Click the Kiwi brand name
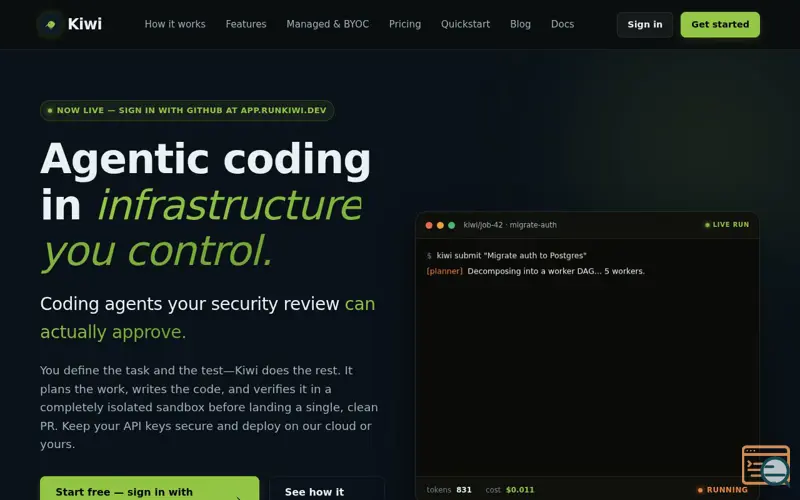Image resolution: width=800 pixels, height=500 pixels. pyautogui.click(x=85, y=24)
